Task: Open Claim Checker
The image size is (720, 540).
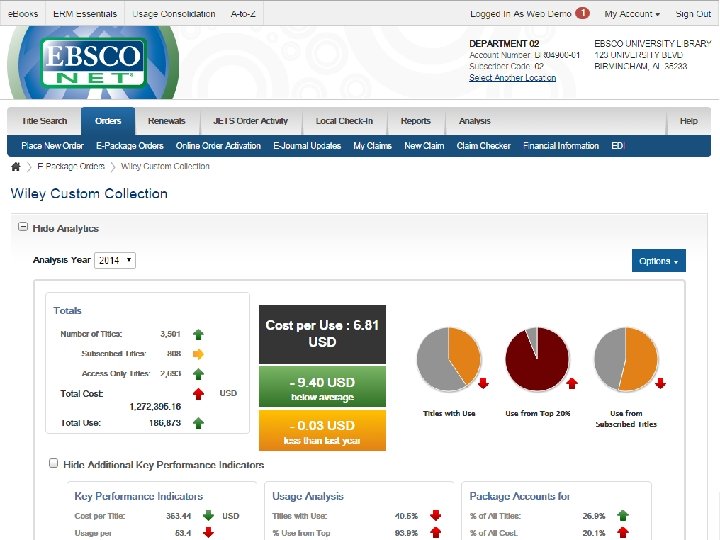Action: 484,146
